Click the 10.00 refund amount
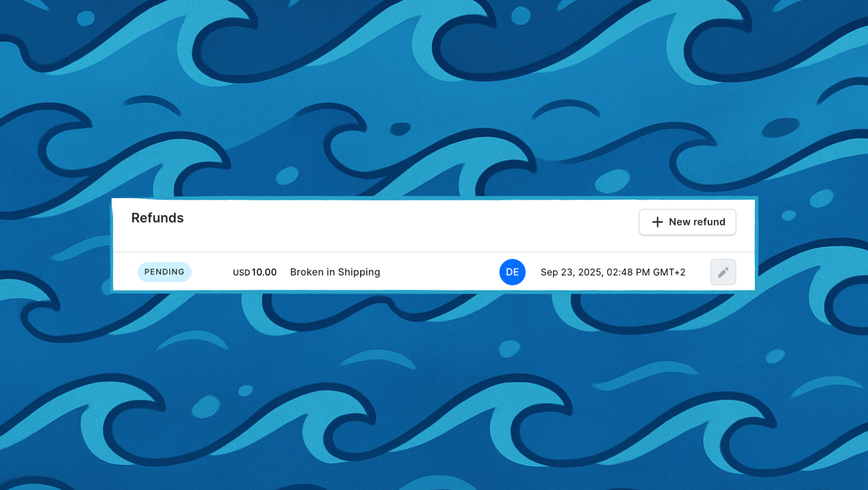This screenshot has width=868, height=490. [x=264, y=272]
